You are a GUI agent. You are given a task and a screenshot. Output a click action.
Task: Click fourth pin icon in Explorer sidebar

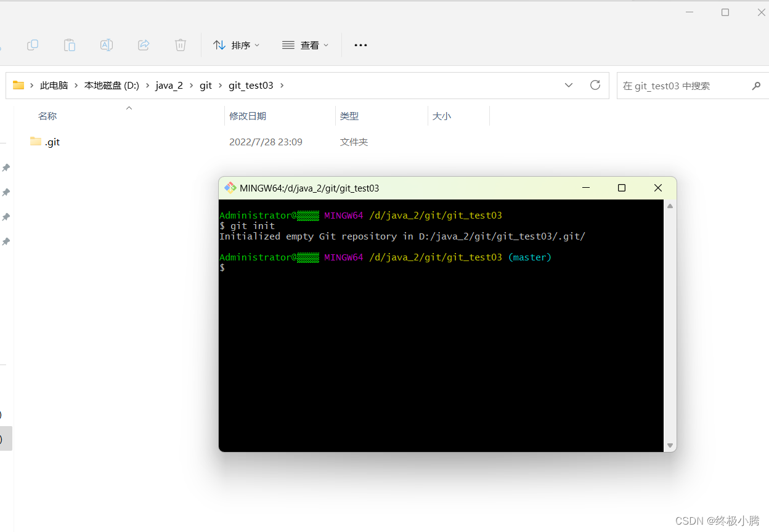[6, 241]
